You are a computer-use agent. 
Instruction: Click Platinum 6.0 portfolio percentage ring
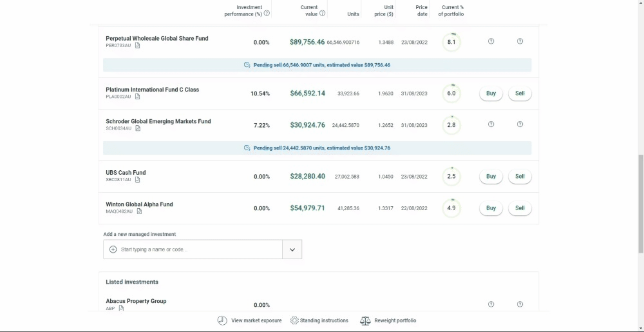click(x=451, y=93)
